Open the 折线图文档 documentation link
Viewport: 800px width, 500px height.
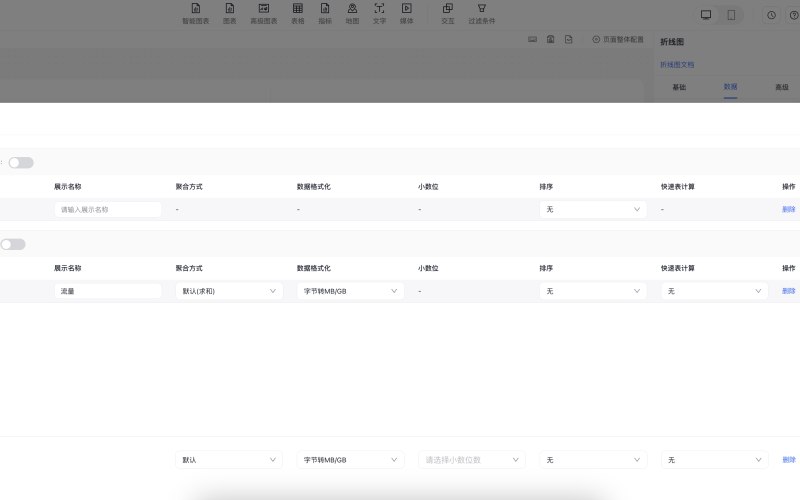(x=677, y=64)
